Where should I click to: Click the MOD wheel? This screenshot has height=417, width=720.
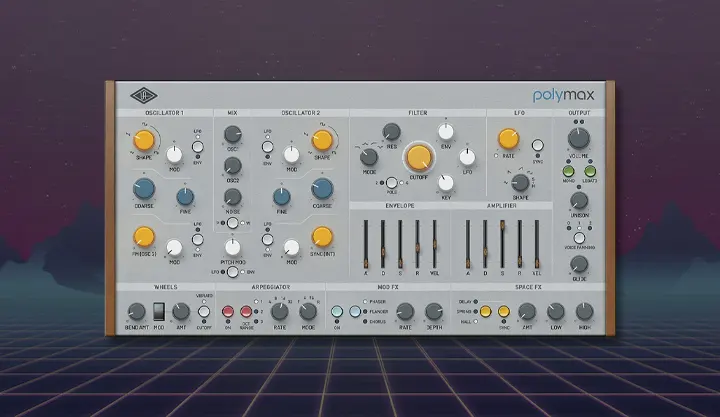click(x=159, y=312)
